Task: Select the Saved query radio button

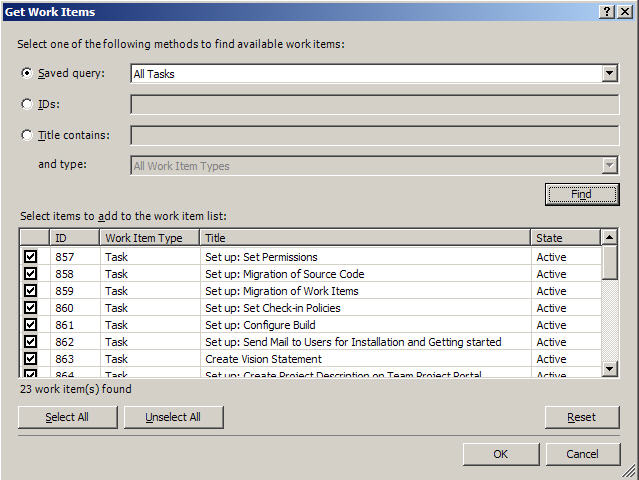Action: 27,73
